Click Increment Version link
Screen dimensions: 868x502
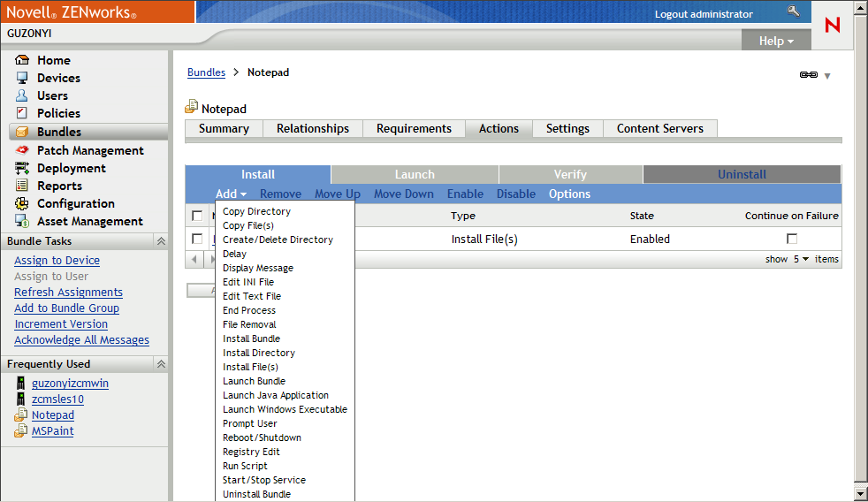(61, 323)
